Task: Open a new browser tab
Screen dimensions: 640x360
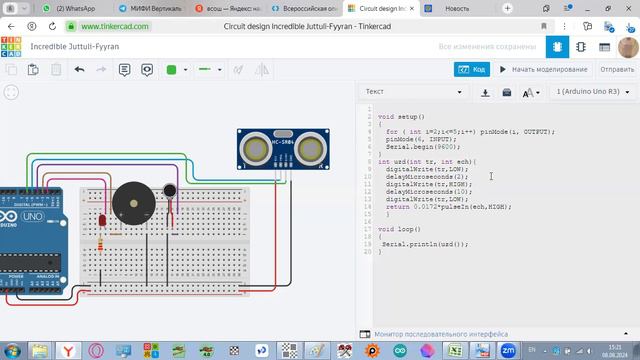Action: click(507, 9)
